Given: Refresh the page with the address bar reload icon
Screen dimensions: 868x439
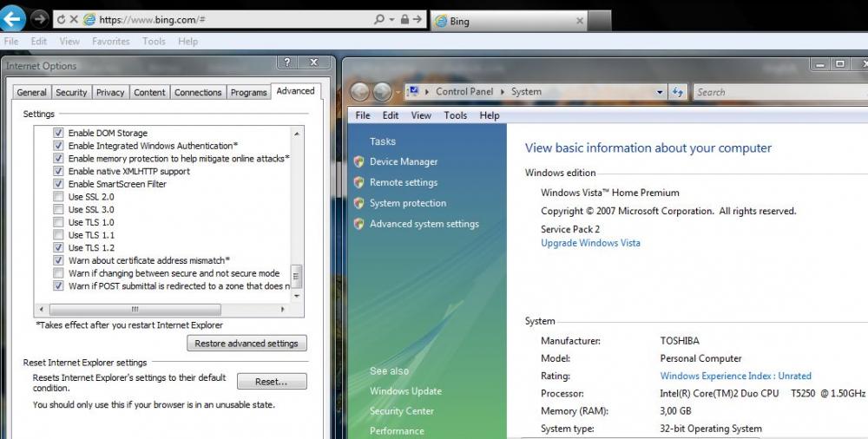Looking at the screenshot, I should (x=61, y=20).
